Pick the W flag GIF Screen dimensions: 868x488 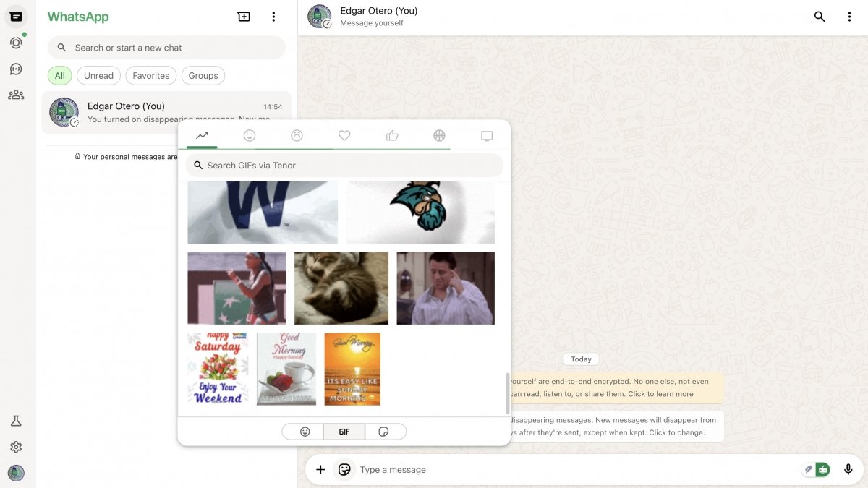pyautogui.click(x=263, y=213)
